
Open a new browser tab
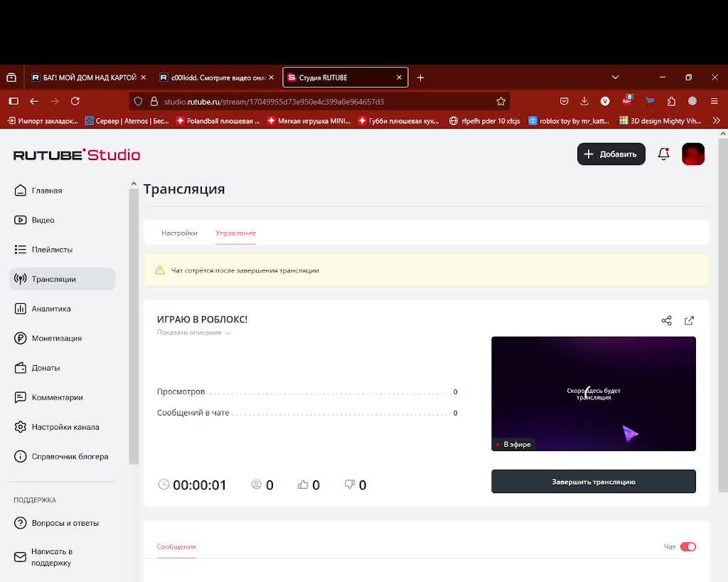[x=420, y=78]
